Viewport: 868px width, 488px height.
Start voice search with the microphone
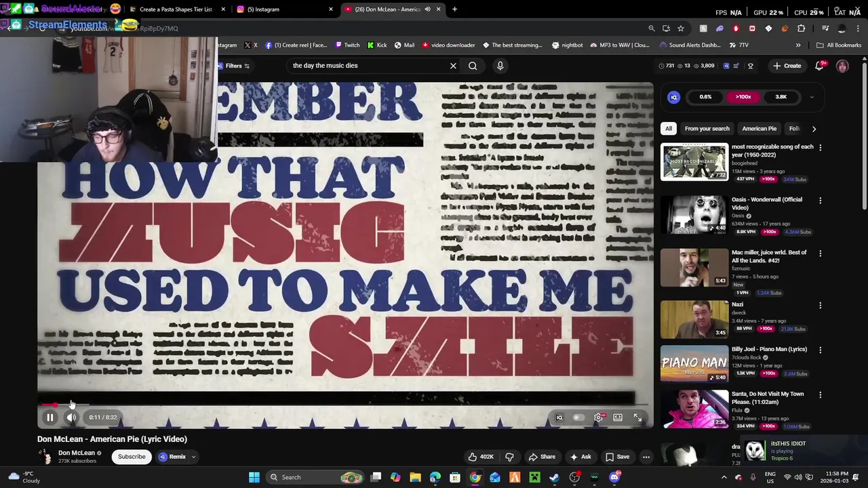(500, 66)
